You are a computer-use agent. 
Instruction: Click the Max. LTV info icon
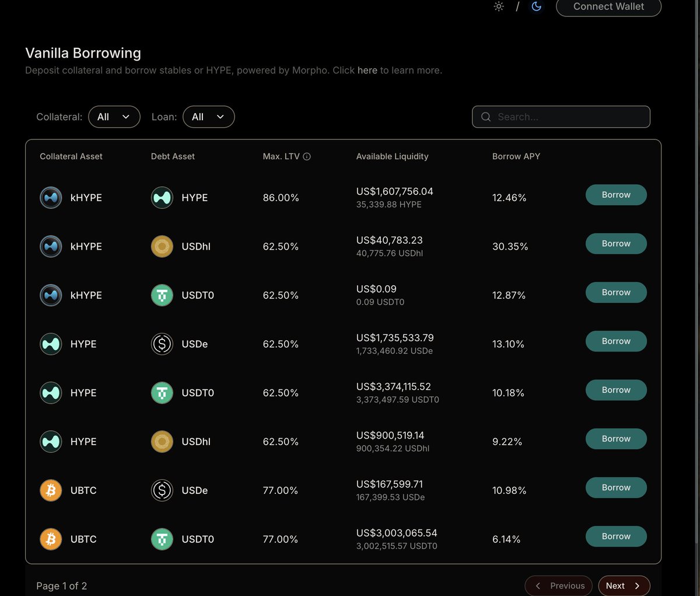tap(307, 156)
